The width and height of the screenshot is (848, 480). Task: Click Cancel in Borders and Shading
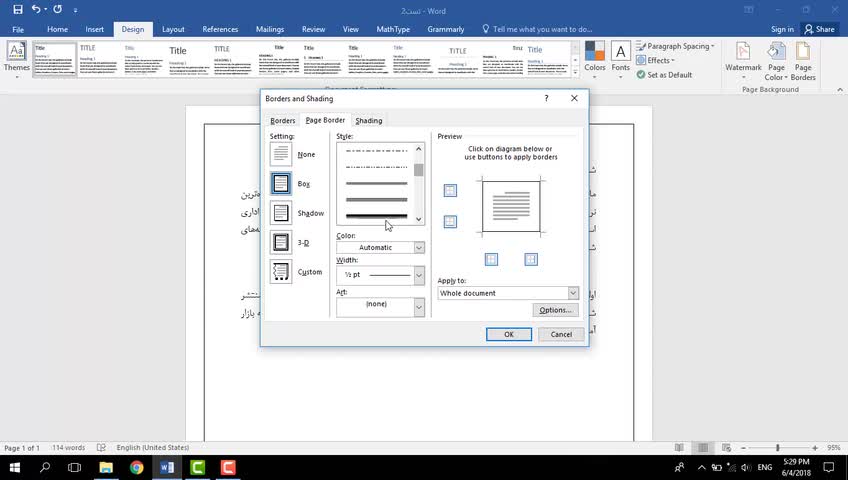(x=561, y=335)
